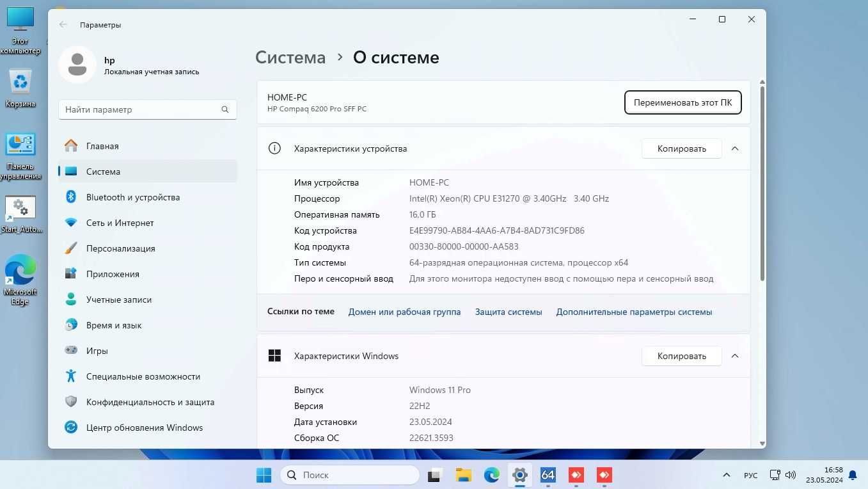868x489 pixels.
Task: Select processor value Intel(R) Xeon(R) CPU E31270
Action: point(509,198)
